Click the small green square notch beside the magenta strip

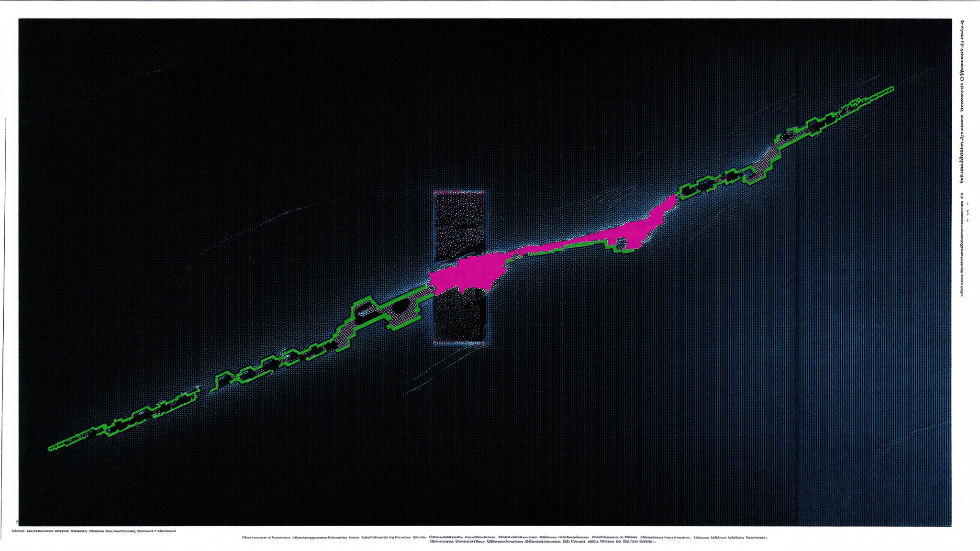(621, 244)
